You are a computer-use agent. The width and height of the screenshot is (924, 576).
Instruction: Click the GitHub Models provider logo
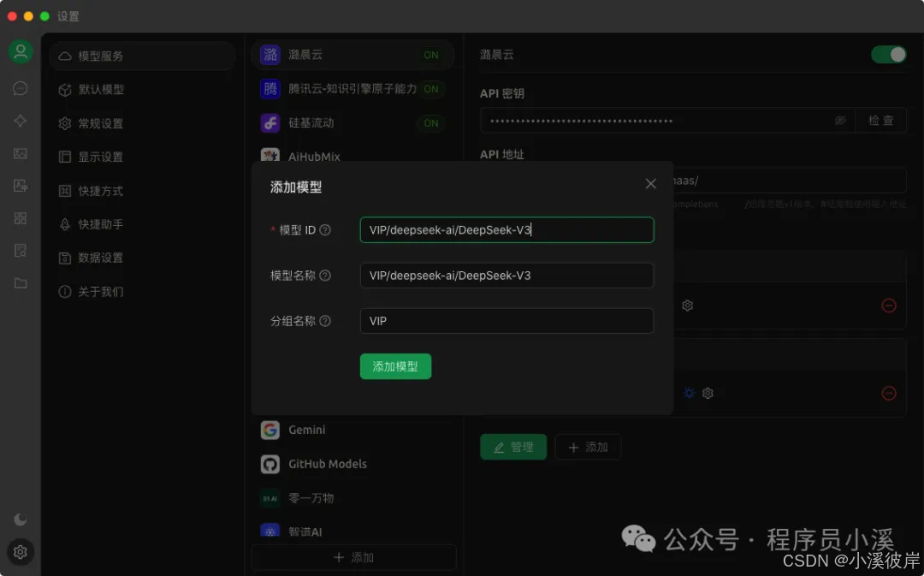tap(270, 464)
